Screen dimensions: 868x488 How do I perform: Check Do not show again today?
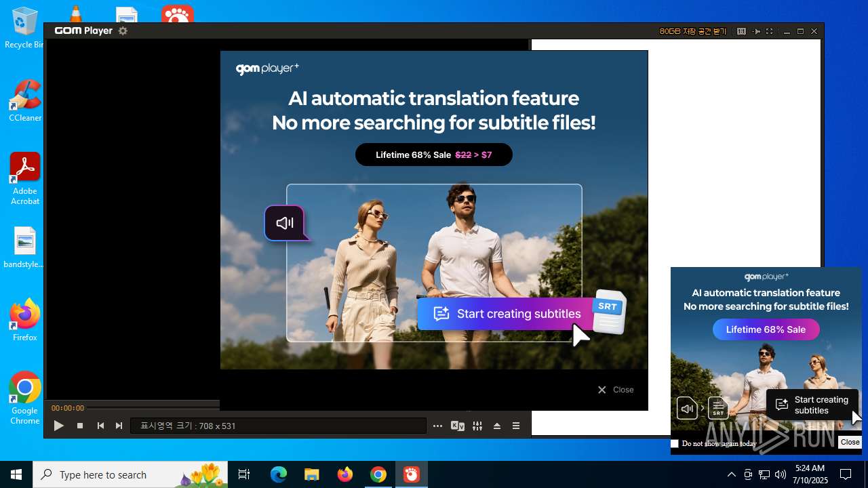pos(675,443)
